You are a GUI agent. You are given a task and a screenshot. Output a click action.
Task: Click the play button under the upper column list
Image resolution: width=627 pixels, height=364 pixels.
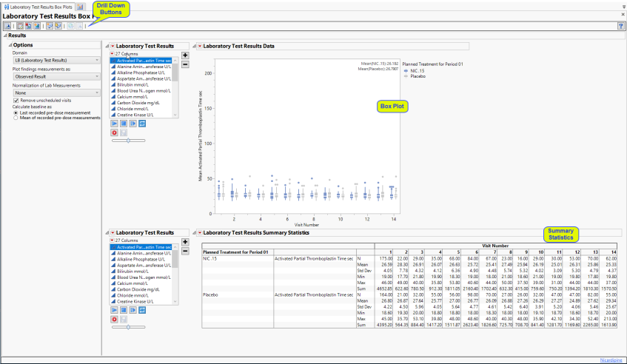[x=113, y=124]
